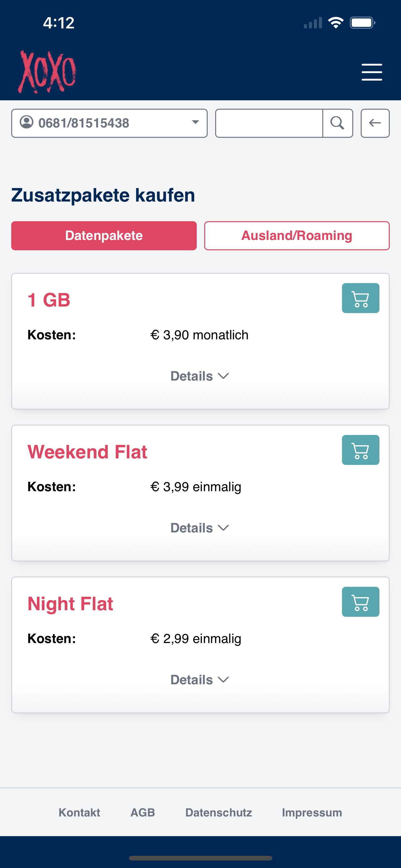Click the back arrow button
The image size is (401, 868).
[375, 123]
